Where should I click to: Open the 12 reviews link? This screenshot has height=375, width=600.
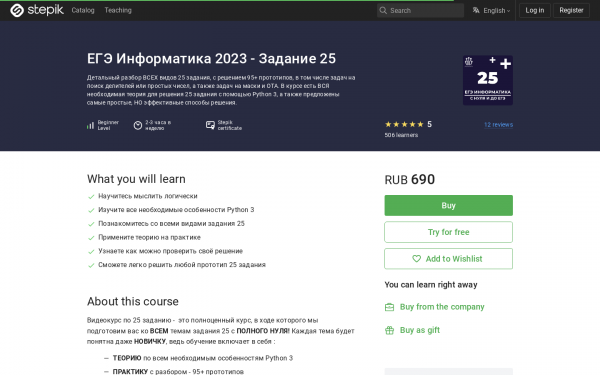tap(498, 125)
